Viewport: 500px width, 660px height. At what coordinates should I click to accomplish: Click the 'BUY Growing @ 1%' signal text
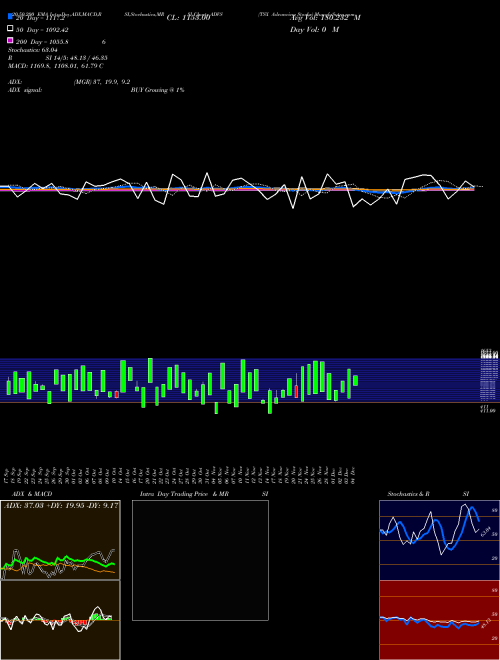(157, 90)
